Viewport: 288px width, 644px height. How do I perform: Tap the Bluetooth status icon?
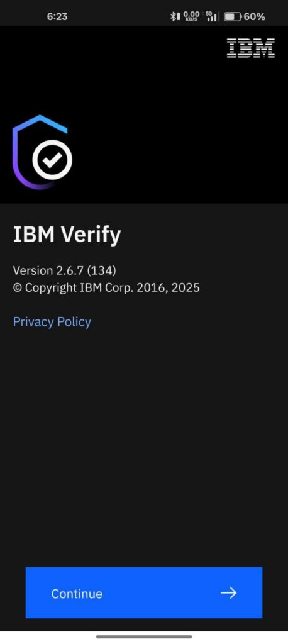pyautogui.click(x=175, y=16)
